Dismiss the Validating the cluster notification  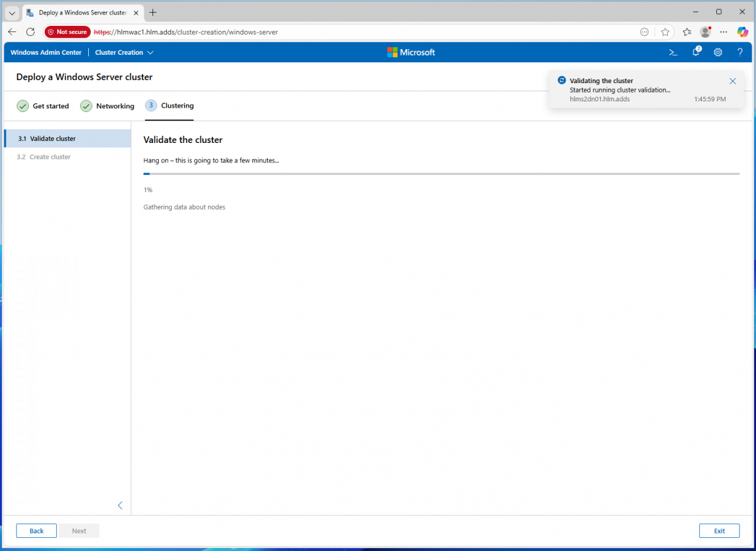pyautogui.click(x=732, y=81)
